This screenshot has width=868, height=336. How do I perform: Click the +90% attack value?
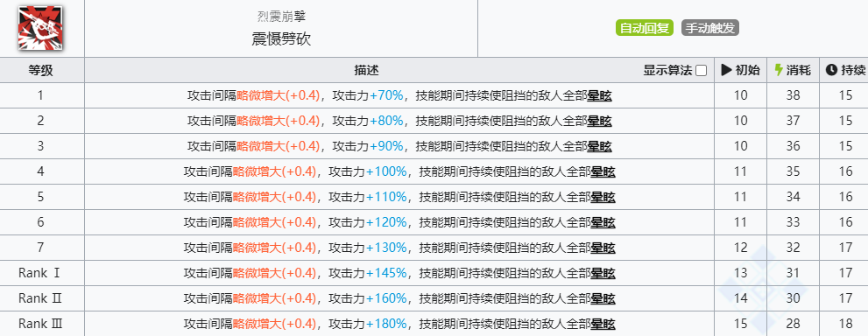click(x=386, y=146)
